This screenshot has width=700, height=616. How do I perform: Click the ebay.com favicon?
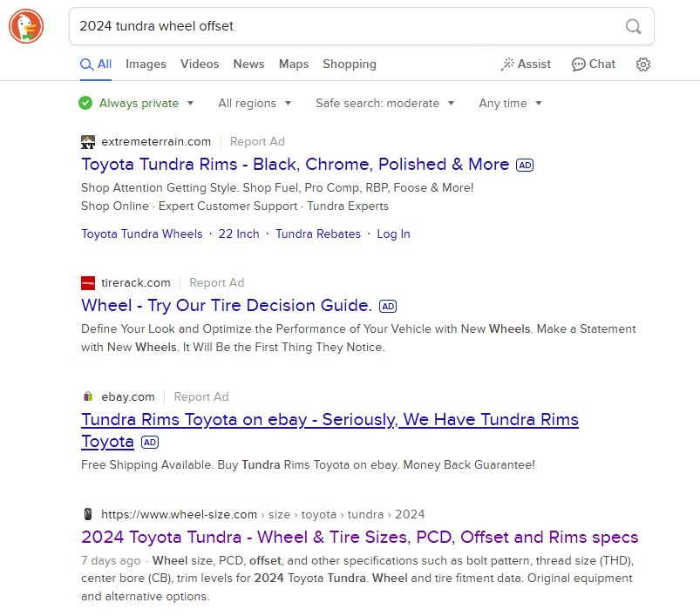coord(88,396)
